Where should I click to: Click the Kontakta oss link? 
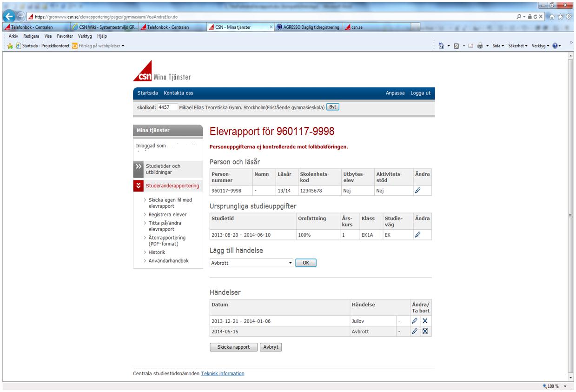point(179,93)
